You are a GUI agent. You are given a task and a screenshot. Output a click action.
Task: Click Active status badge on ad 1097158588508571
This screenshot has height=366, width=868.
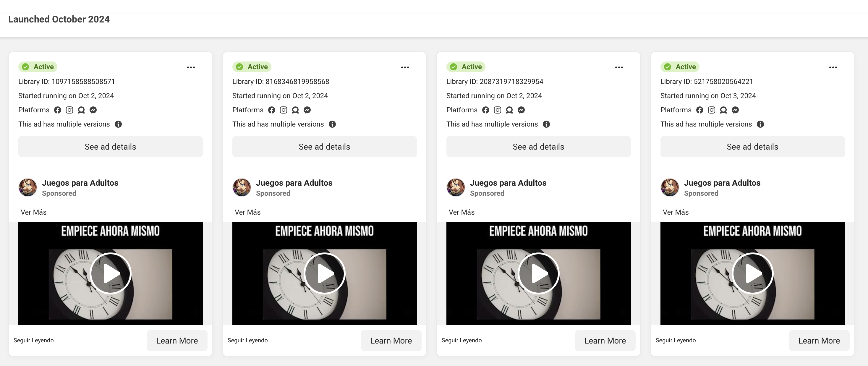coord(38,67)
